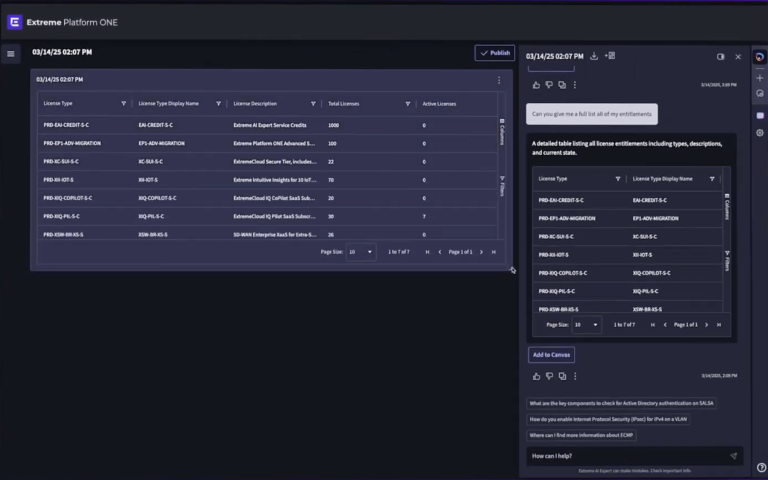Click the Add to Canvas button
The height and width of the screenshot is (480, 768).
point(552,355)
